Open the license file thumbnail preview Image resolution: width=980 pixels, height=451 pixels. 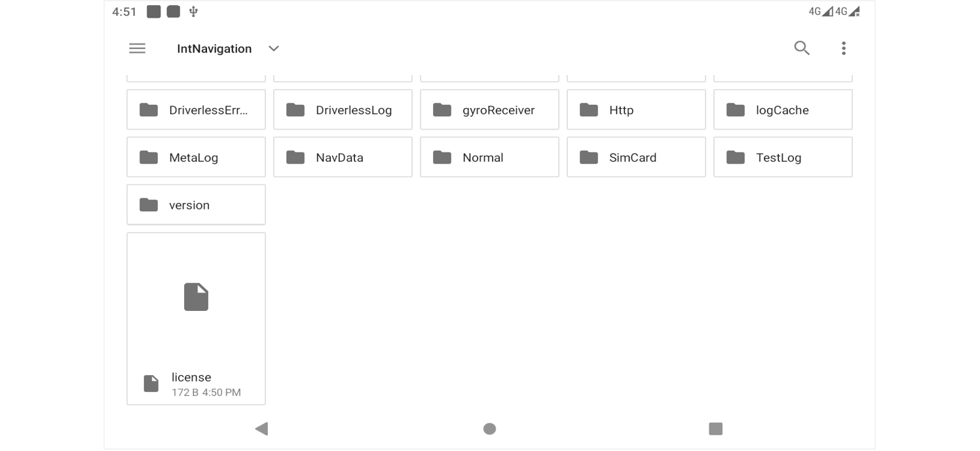(196, 297)
